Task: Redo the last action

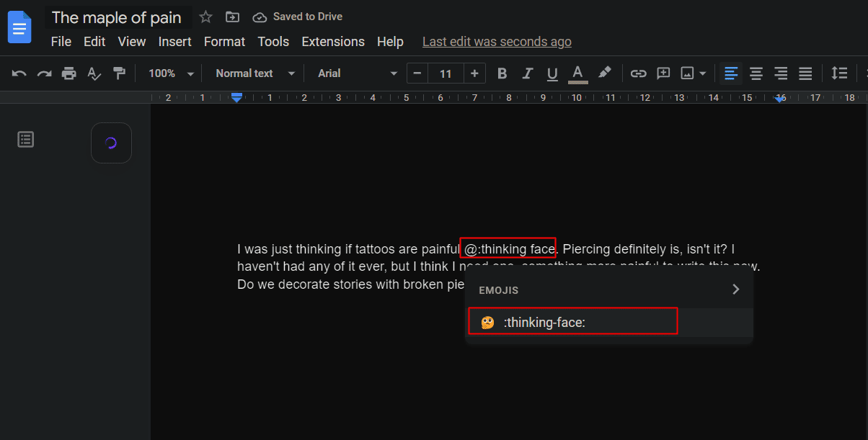Action: (x=44, y=73)
